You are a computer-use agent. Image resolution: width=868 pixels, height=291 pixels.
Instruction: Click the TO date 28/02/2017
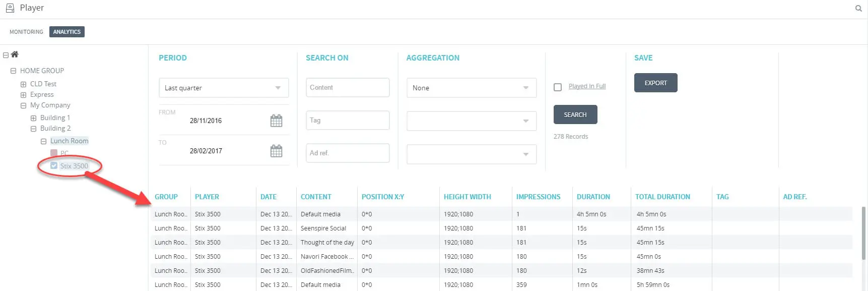coord(206,151)
